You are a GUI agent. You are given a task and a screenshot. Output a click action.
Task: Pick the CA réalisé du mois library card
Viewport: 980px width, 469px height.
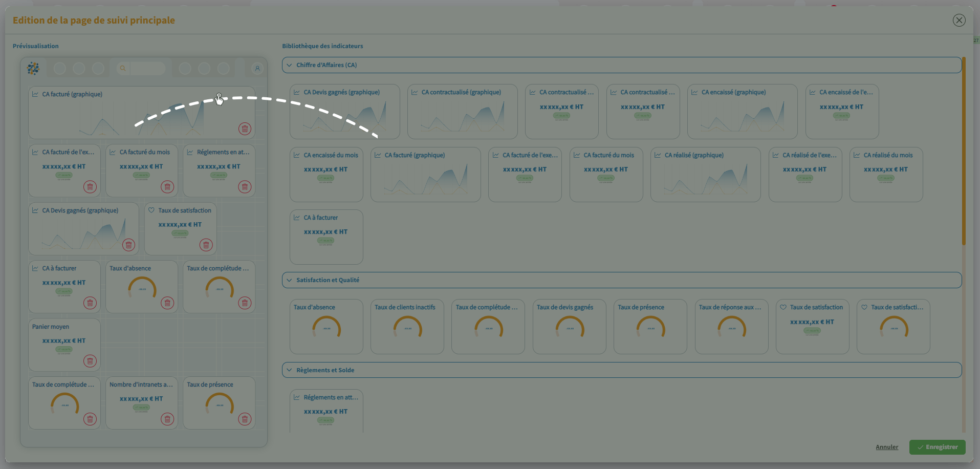[886, 175]
